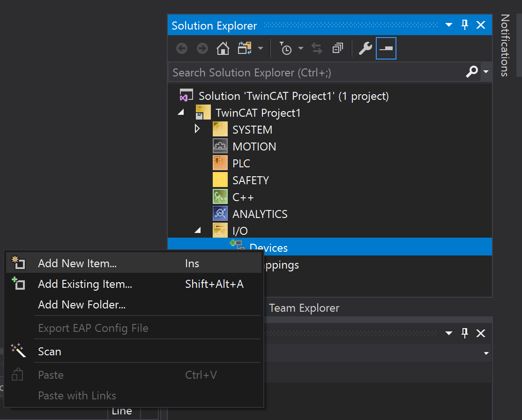Select the SYSTEM node icon

click(x=220, y=129)
